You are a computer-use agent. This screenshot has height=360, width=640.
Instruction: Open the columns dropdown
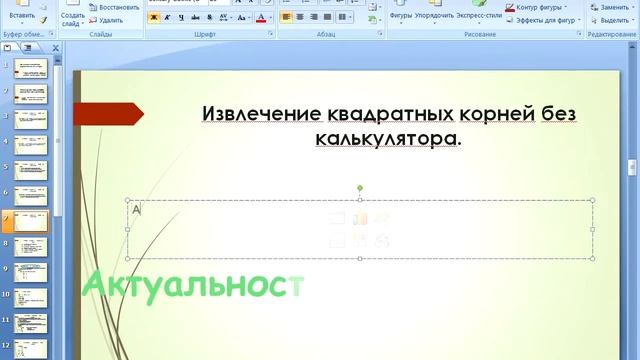[x=345, y=17]
